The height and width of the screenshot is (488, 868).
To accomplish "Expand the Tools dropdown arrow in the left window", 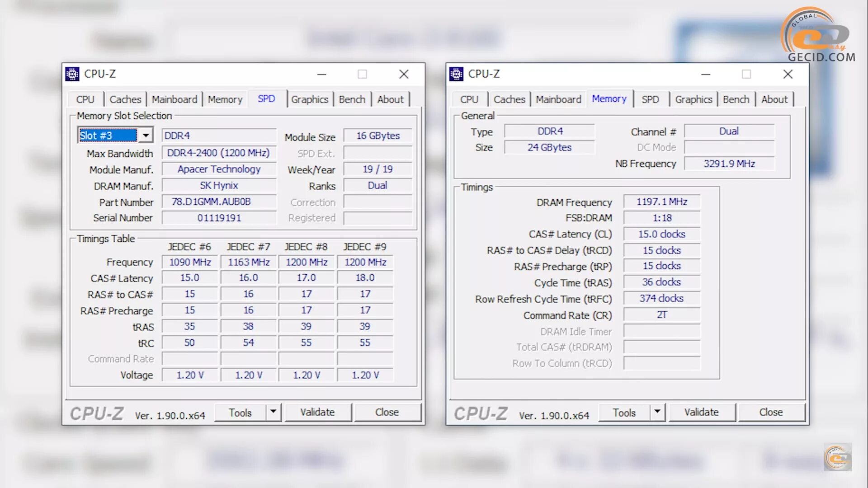I will tap(273, 412).
